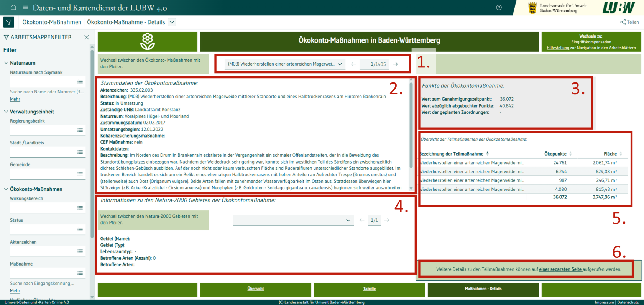The width and height of the screenshot is (644, 305).
Task: Switch to Ökokonto-Maßnahmen tab
Action: 52,22
